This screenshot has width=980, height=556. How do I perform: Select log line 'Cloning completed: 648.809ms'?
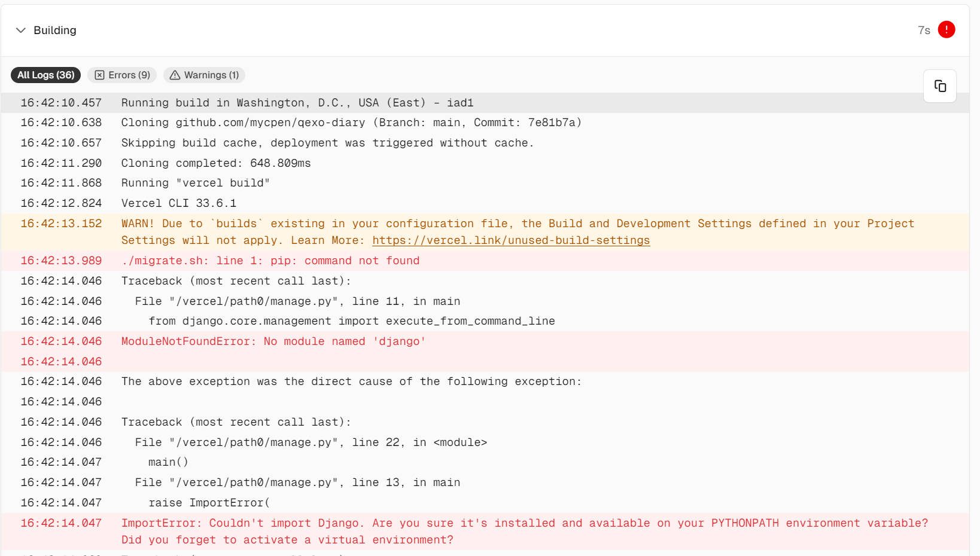(485, 163)
